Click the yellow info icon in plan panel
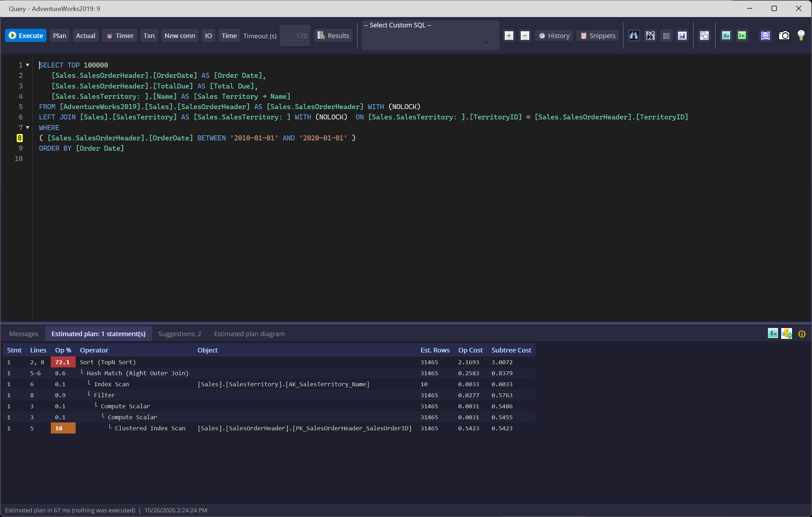Screen dimensions: 812x517 (x=802, y=334)
